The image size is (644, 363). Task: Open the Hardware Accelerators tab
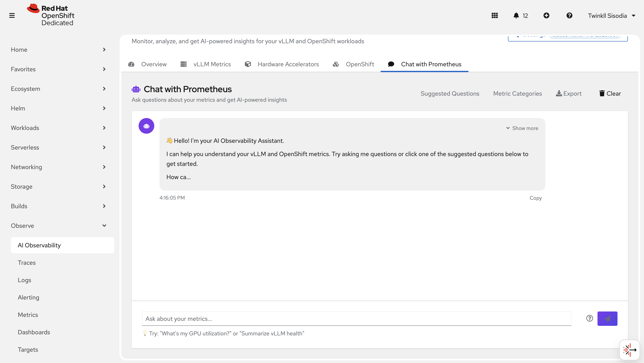pos(288,64)
